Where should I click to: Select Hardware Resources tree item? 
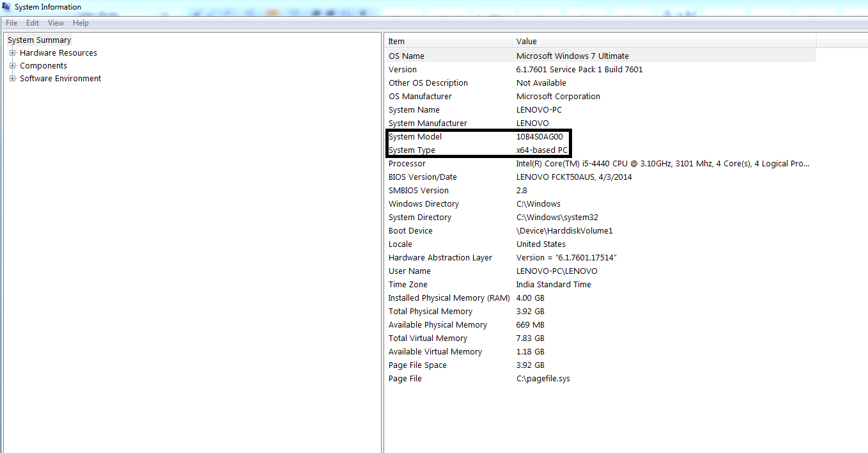tap(58, 53)
